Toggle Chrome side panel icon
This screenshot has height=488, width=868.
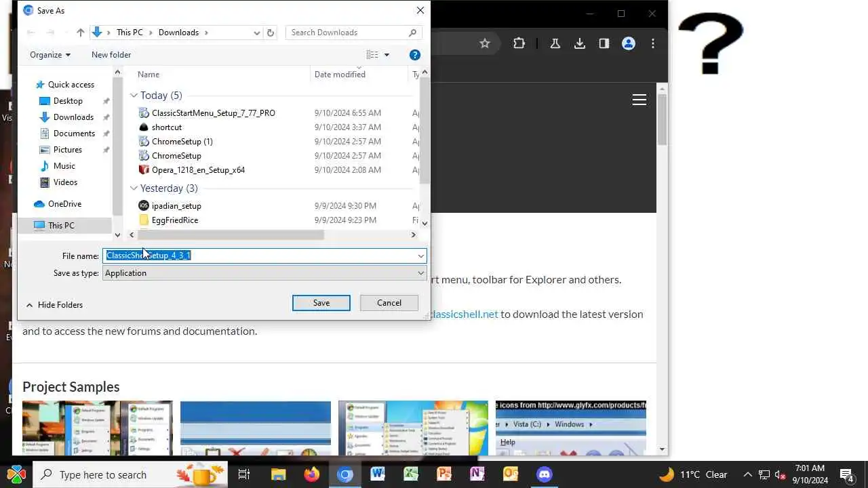(x=604, y=43)
